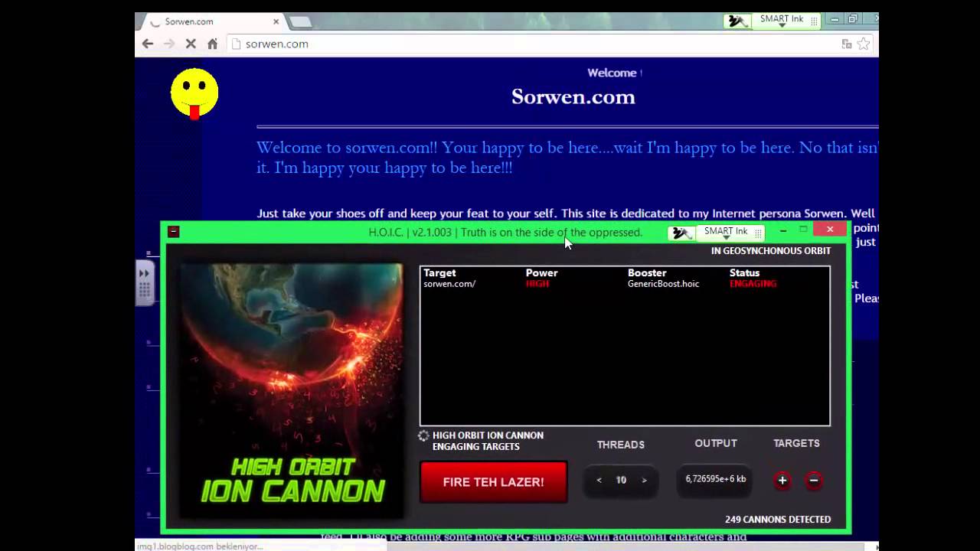Screen dimensions: 980x551
Task: Click the threads value 10
Action: pyautogui.click(x=621, y=481)
